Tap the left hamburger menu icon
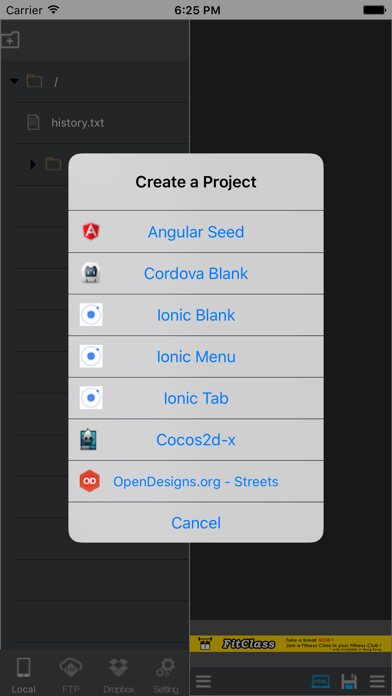Image resolution: width=392 pixels, height=696 pixels. click(203, 681)
